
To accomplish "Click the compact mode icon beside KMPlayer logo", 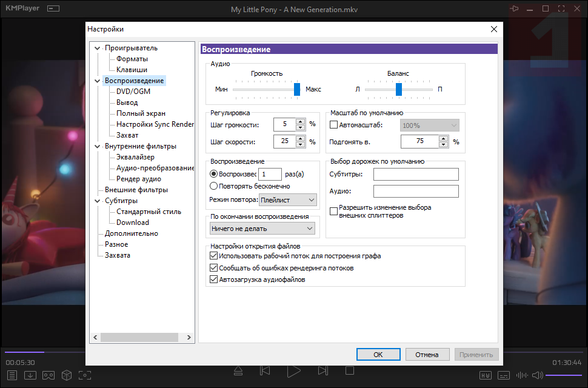I will pos(53,8).
